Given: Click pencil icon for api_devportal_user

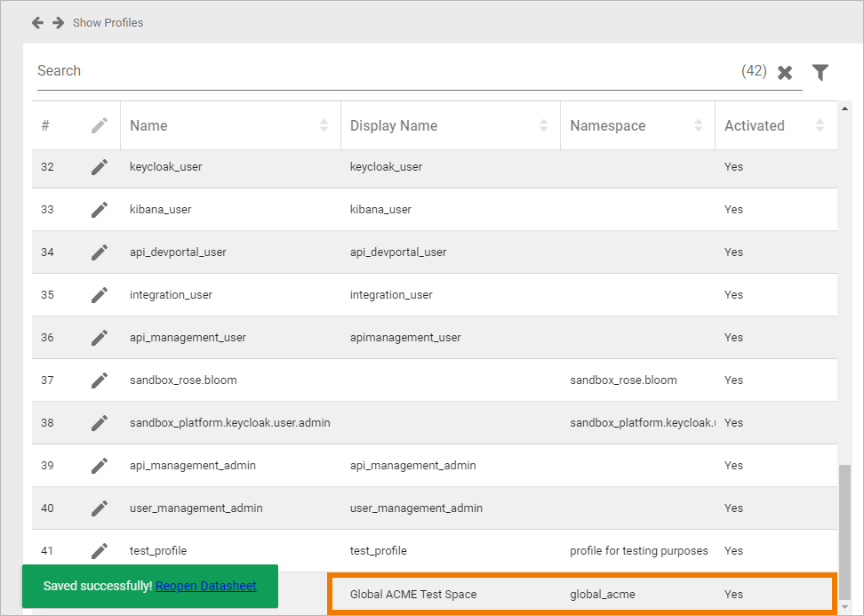Looking at the screenshot, I should coord(100,252).
